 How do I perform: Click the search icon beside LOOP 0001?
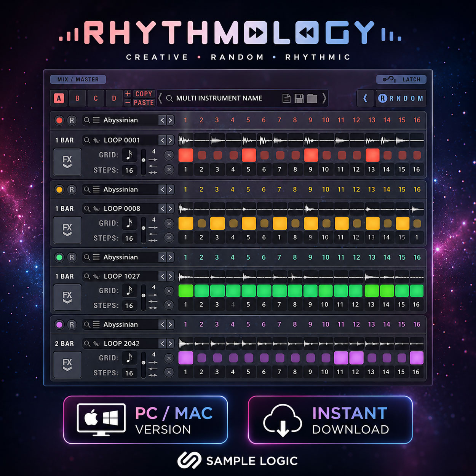(87, 140)
